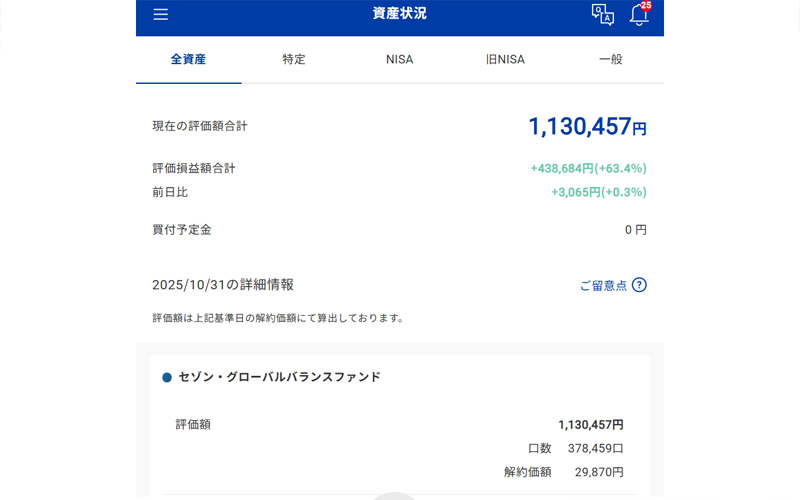Click the red 25 notification badge

pyautogui.click(x=646, y=5)
